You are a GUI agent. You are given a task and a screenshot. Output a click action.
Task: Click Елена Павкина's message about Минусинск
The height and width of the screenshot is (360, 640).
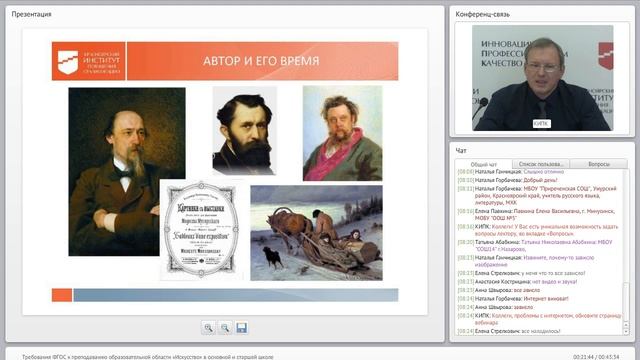[536, 215]
